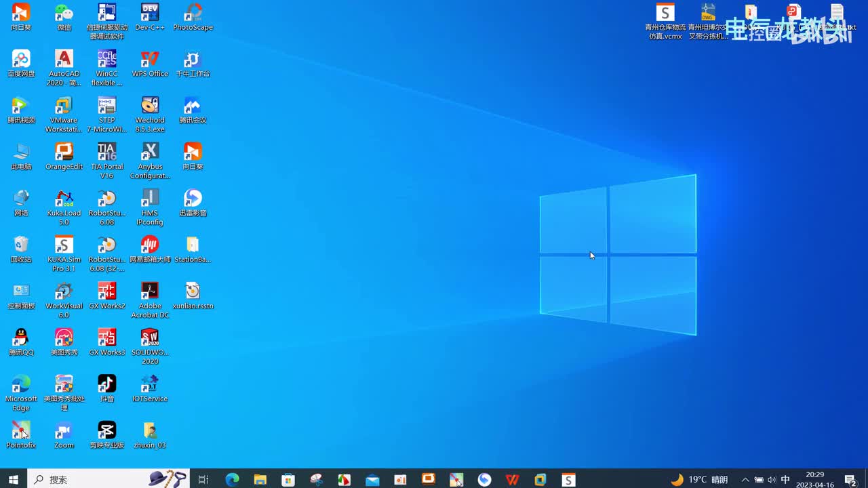Launch WPS Office from the desktop

150,64
